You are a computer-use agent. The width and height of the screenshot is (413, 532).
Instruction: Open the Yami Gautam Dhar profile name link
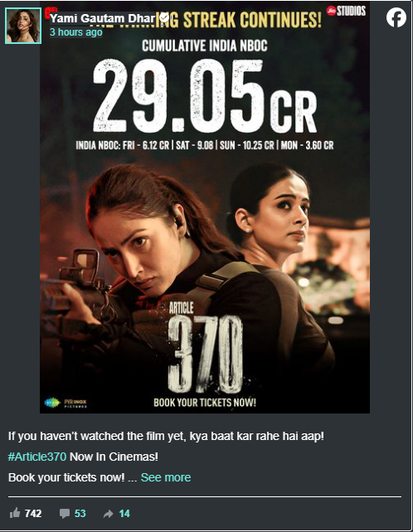(103, 18)
